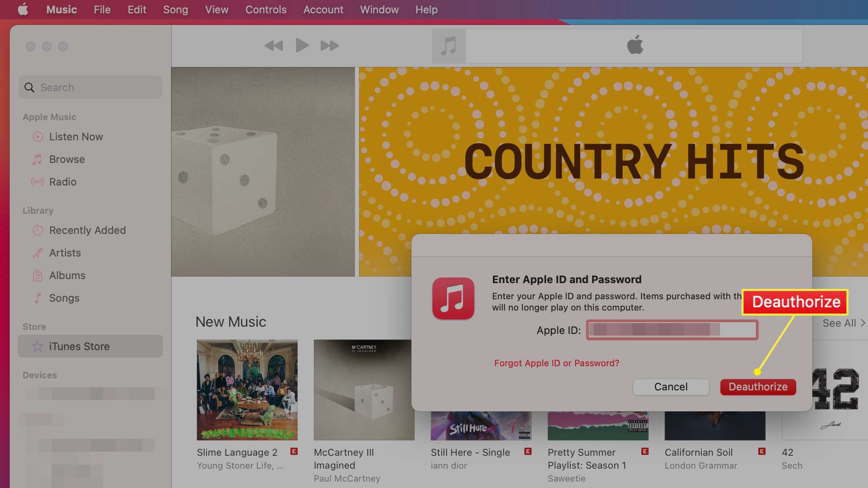This screenshot has height=488, width=868.
Task: Click the Songs library tree item
Action: click(64, 297)
